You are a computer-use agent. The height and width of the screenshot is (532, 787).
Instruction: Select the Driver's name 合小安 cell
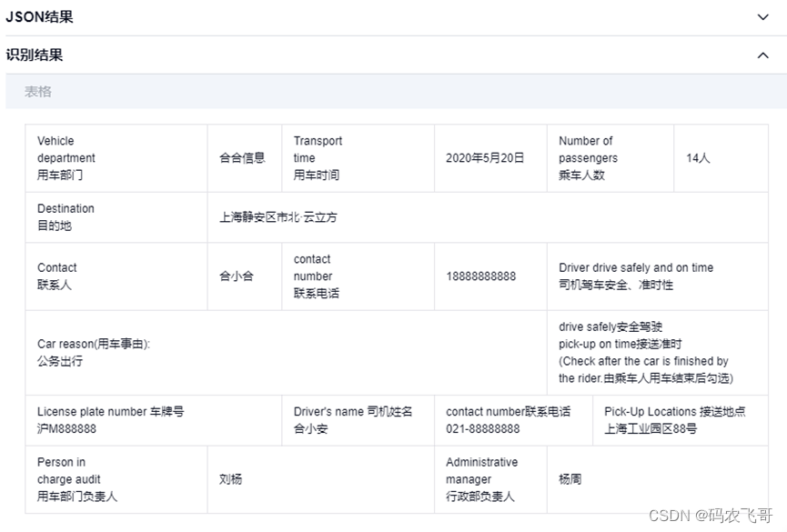coord(358,420)
